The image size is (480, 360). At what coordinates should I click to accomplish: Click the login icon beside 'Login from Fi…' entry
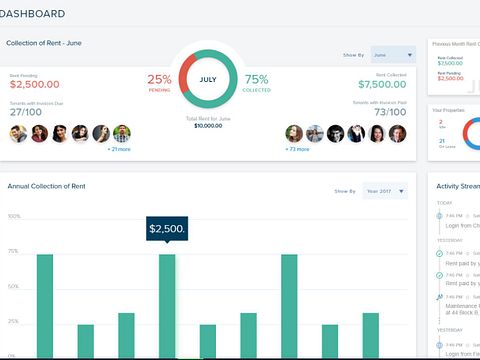point(439,345)
